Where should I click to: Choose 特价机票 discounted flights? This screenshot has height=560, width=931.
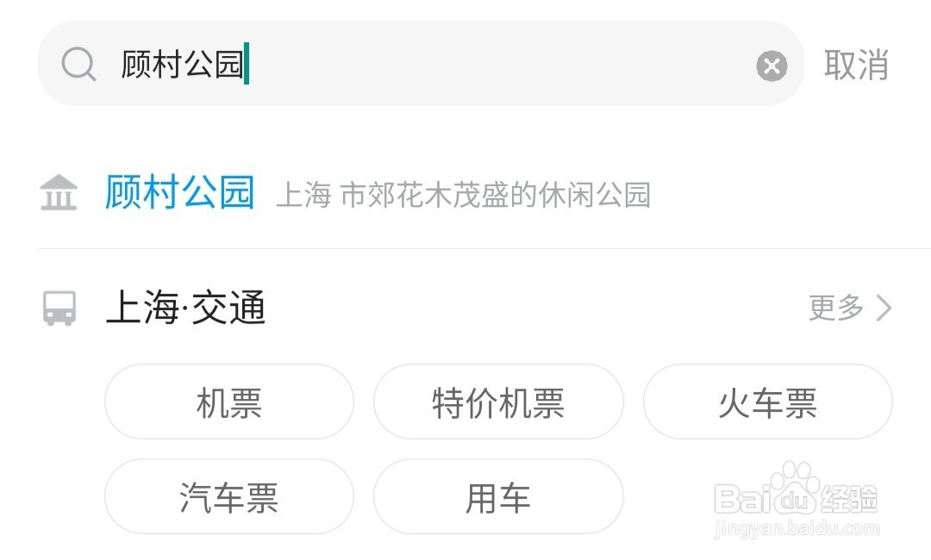498,402
